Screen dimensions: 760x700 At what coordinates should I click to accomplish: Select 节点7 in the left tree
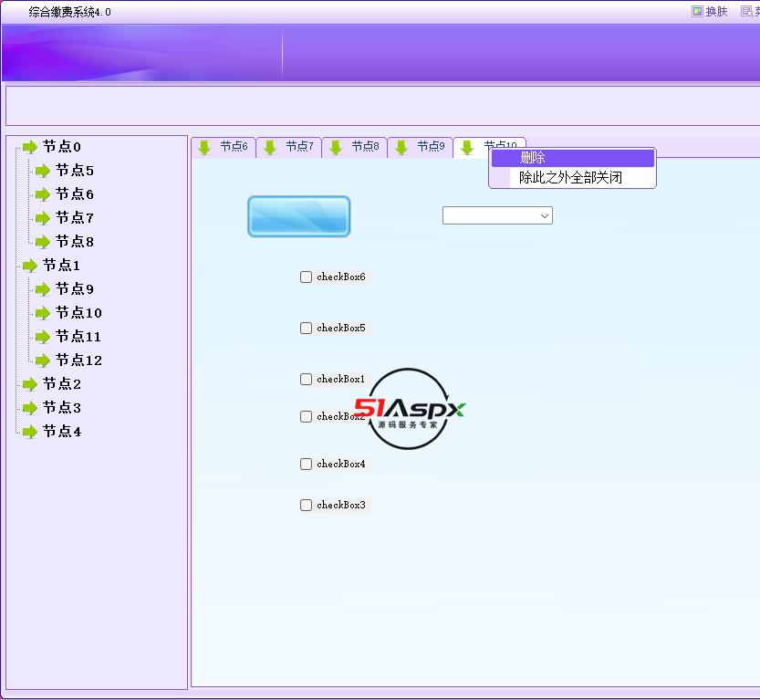[75, 217]
